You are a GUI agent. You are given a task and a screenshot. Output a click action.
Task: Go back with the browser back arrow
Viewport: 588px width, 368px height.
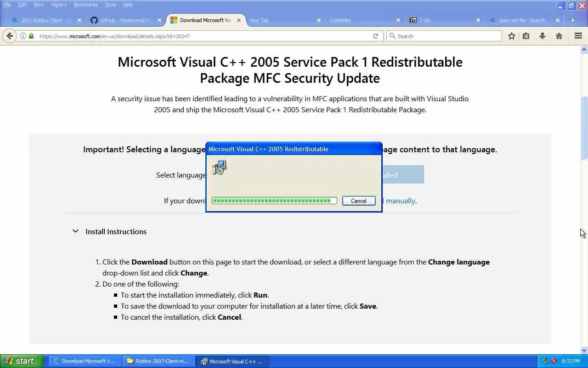pos(10,36)
